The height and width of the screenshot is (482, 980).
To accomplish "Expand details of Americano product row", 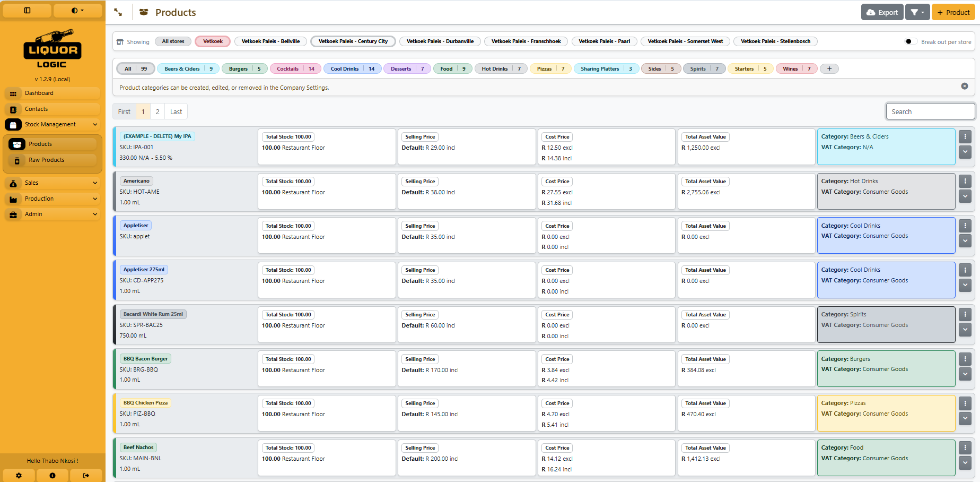I will click(965, 196).
